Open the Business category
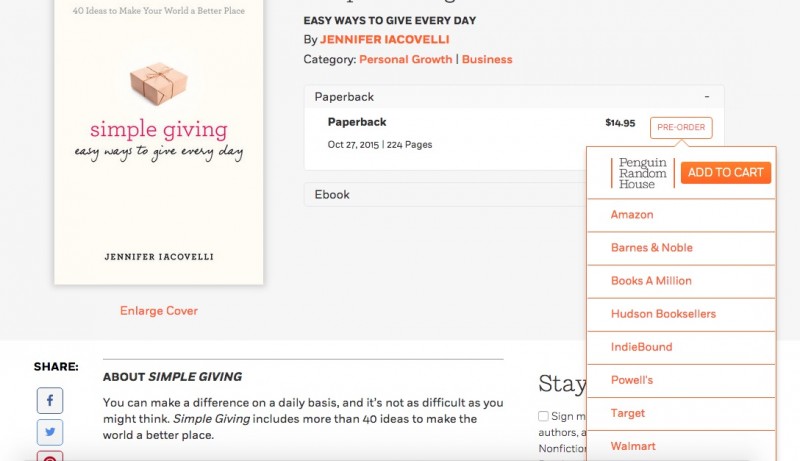The height and width of the screenshot is (461, 800). coord(487,59)
